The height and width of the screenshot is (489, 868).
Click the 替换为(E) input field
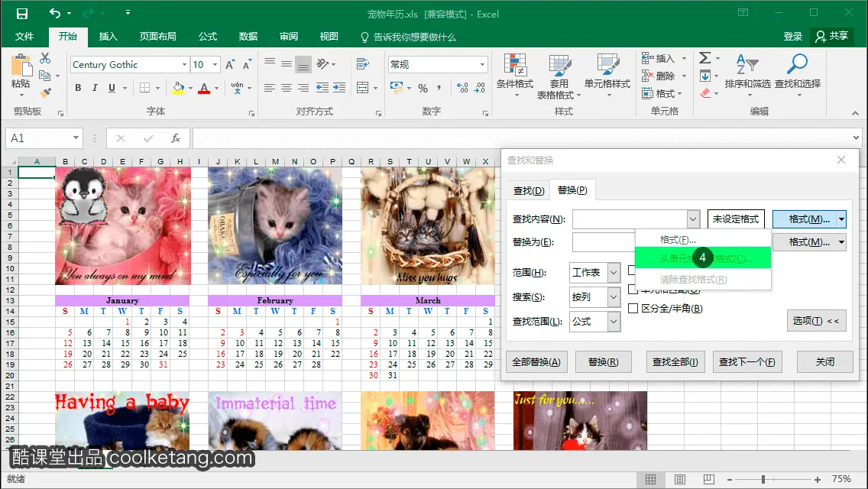pos(604,242)
